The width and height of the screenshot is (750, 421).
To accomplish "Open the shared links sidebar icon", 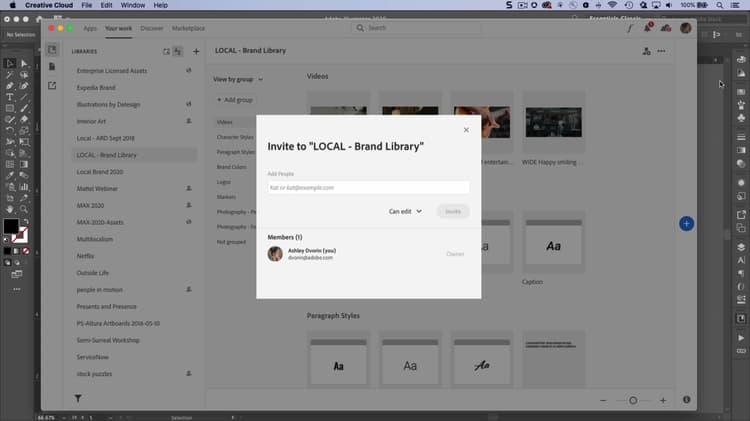I will (52, 86).
